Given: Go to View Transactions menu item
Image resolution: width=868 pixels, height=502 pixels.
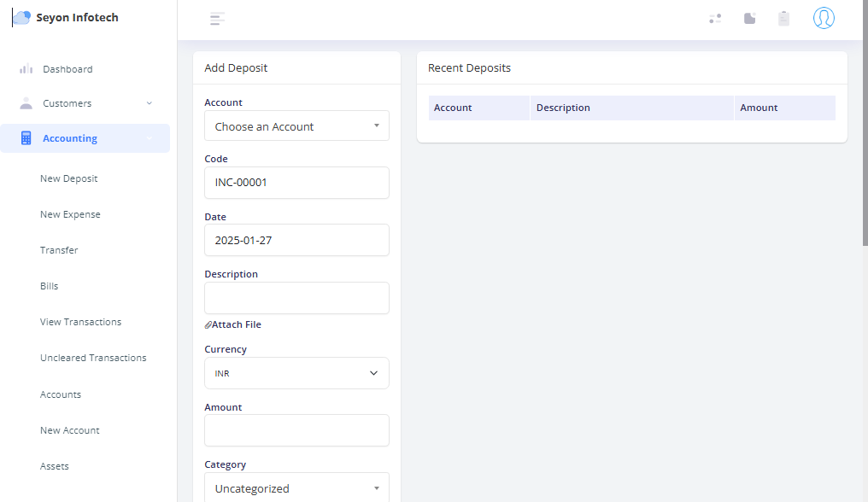Looking at the screenshot, I should tap(80, 322).
